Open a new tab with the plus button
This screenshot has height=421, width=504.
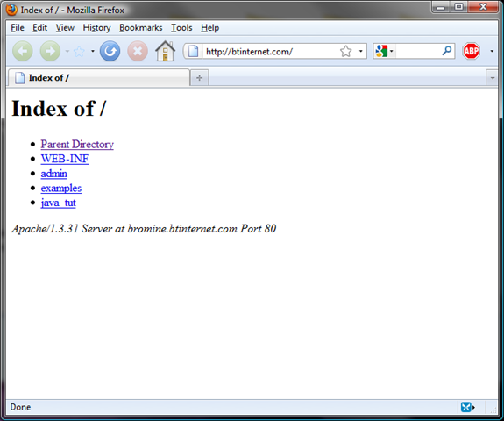click(200, 78)
